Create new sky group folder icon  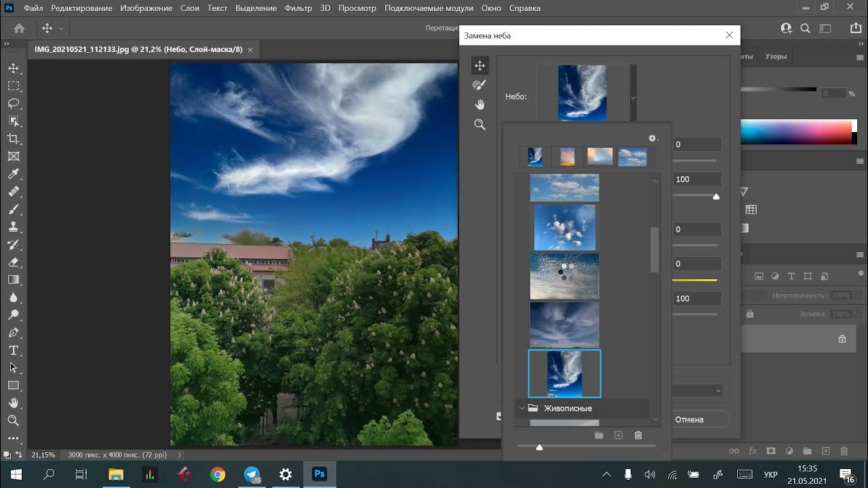point(599,435)
